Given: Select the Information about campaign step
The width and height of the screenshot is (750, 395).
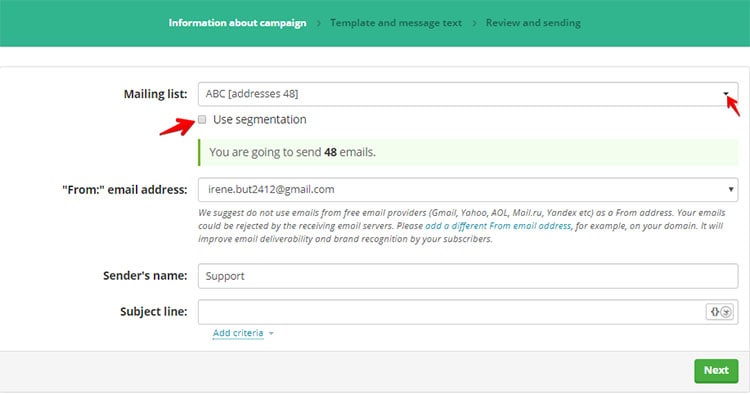Looking at the screenshot, I should pos(237,23).
